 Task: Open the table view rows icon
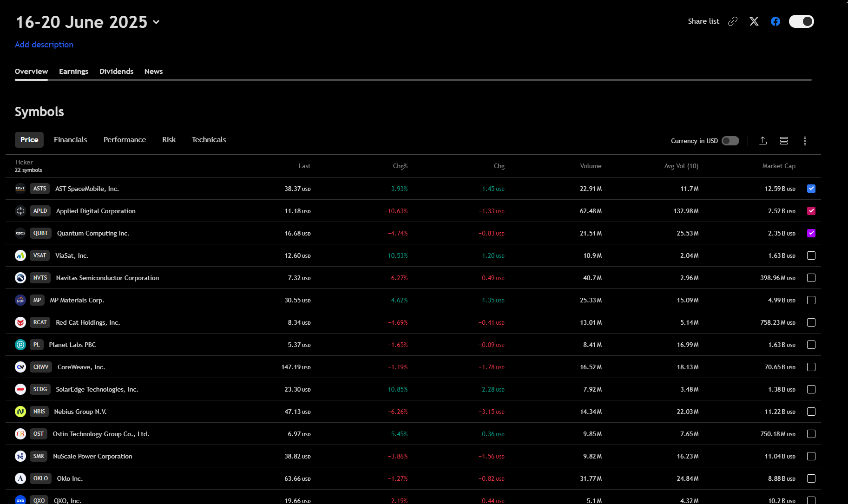tap(784, 141)
